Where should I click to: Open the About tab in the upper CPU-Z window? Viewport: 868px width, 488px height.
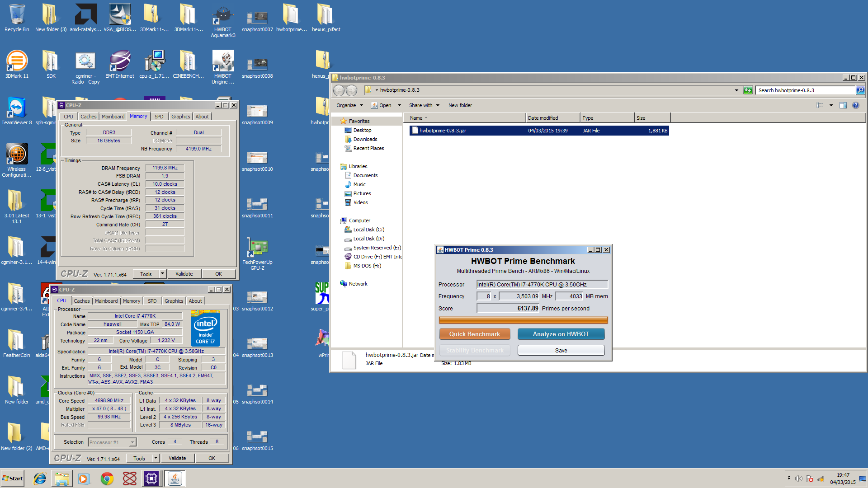click(202, 117)
